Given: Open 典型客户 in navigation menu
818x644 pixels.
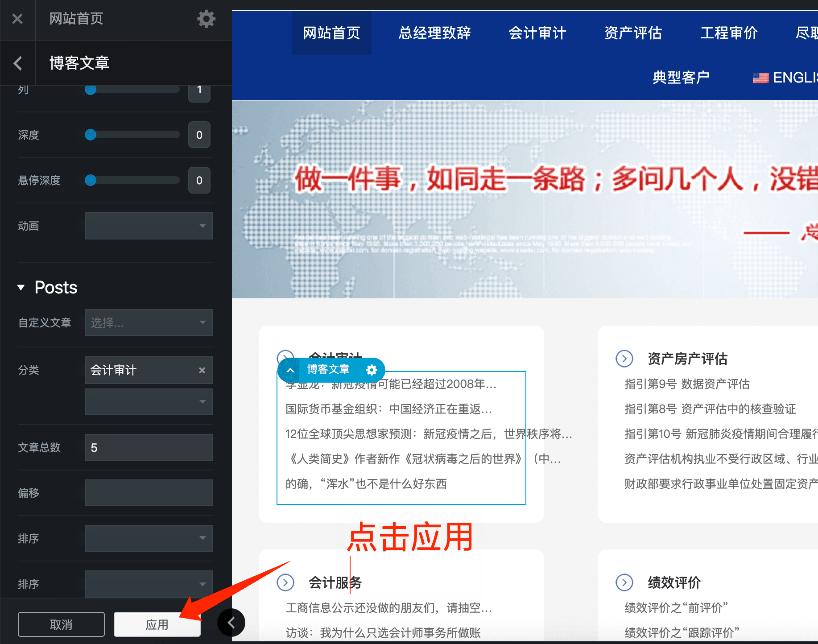Looking at the screenshot, I should (681, 78).
